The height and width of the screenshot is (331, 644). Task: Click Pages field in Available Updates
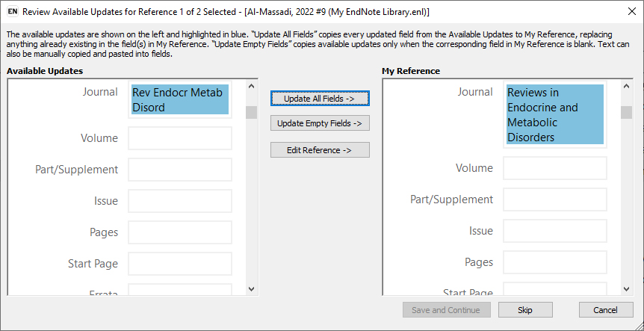(x=180, y=232)
